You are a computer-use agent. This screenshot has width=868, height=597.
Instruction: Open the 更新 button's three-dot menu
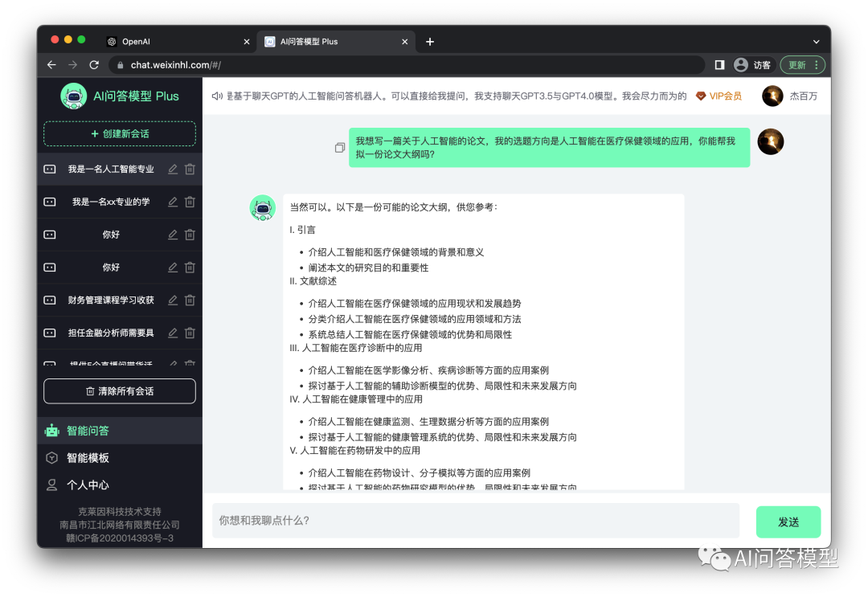click(815, 64)
